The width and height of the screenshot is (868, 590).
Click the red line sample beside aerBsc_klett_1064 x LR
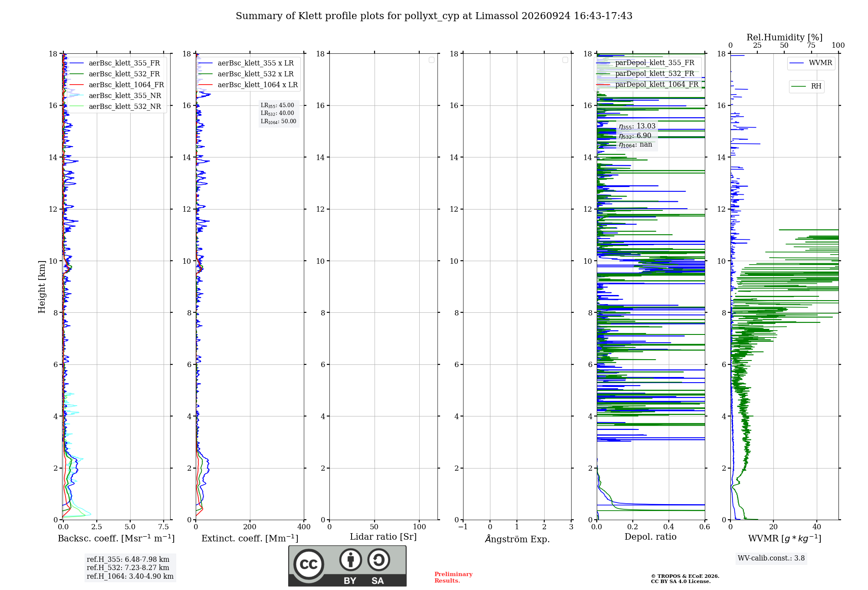pyautogui.click(x=206, y=85)
